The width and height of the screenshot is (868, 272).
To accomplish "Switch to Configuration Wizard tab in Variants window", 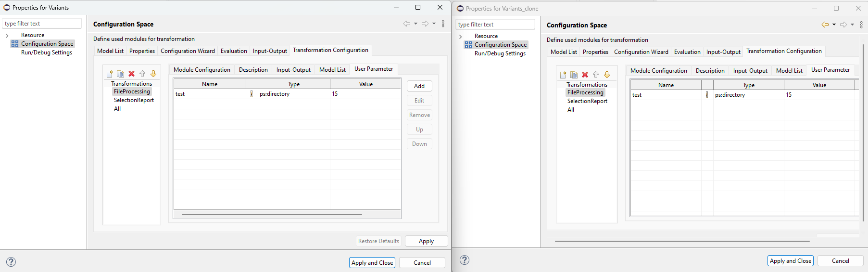I will (x=188, y=51).
